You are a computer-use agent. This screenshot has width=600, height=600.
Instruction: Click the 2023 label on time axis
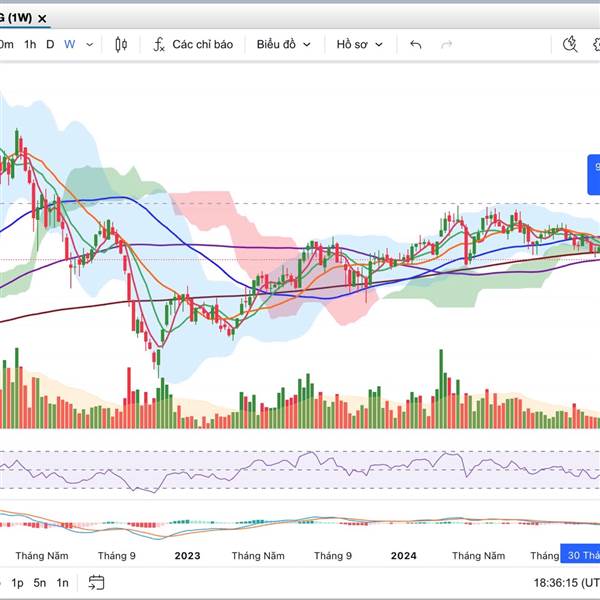click(188, 556)
